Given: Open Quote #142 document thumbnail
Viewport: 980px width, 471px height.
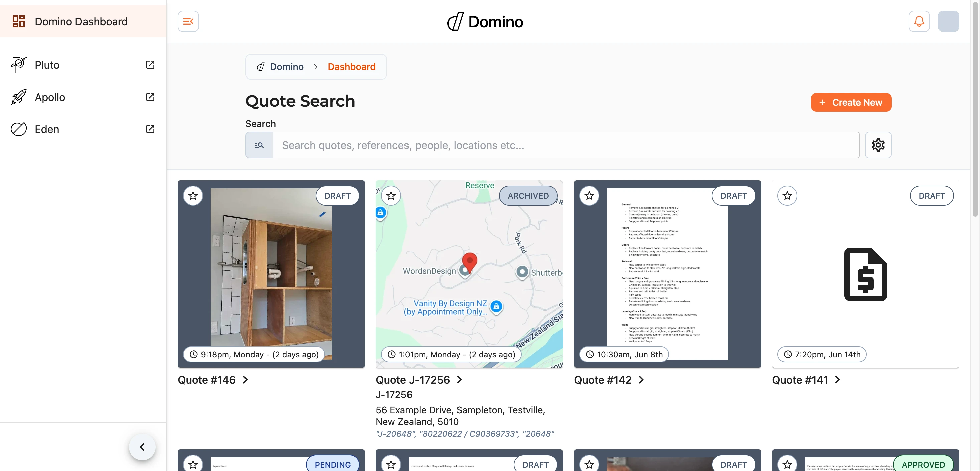Looking at the screenshot, I should [667, 274].
